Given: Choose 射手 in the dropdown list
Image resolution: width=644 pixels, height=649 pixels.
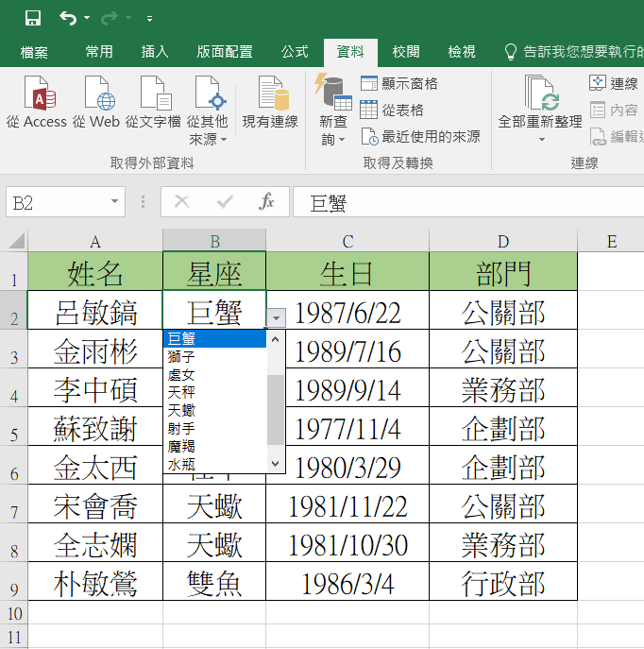Looking at the screenshot, I should coord(214,428).
